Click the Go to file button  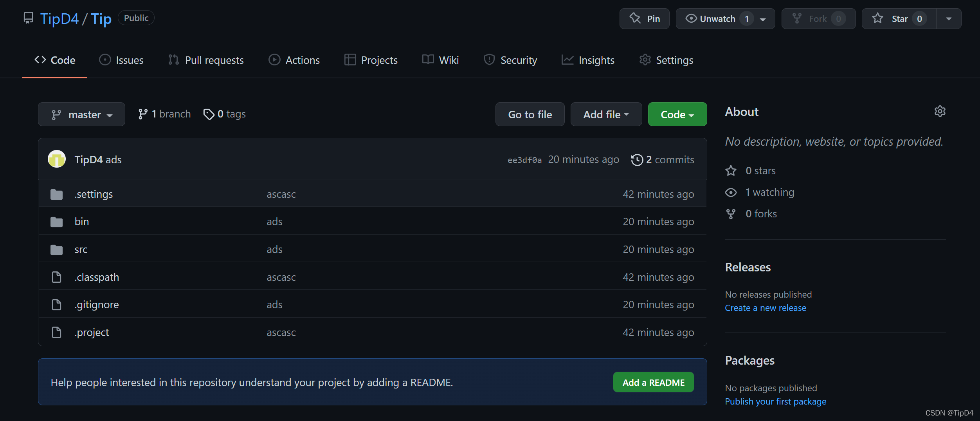tap(530, 114)
